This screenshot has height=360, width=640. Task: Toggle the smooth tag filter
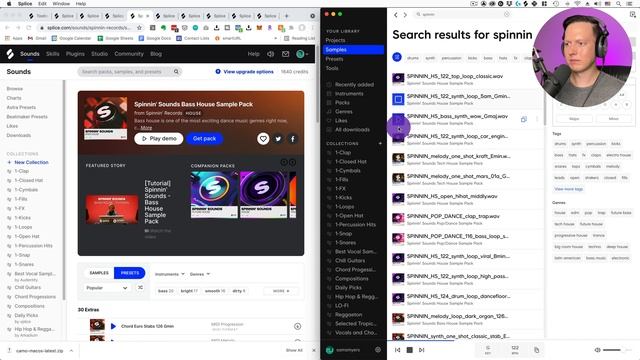(215, 291)
